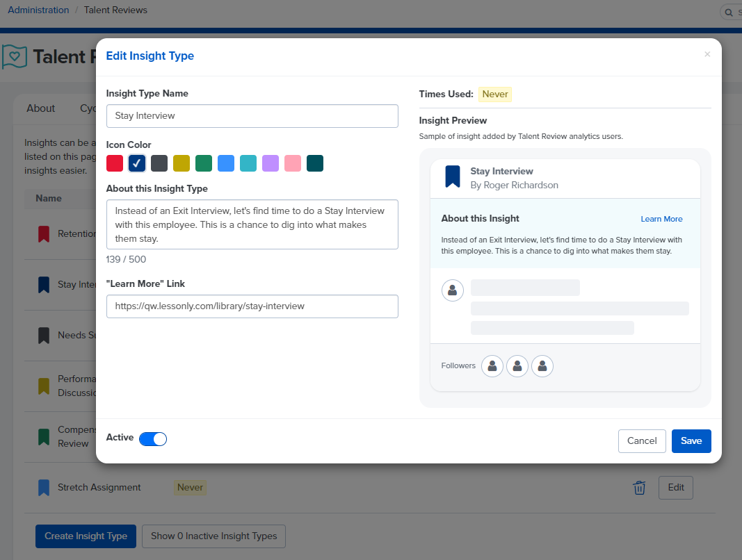Screen dimensions: 742x560
Task: Select the green icon color
Action: point(204,163)
